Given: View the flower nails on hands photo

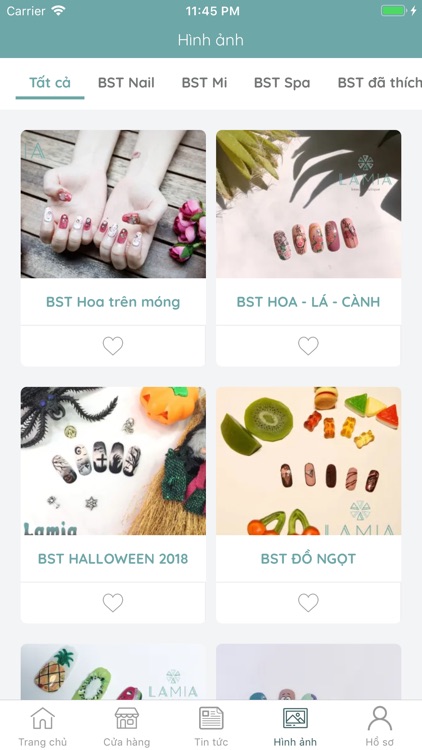Looking at the screenshot, I should (113, 204).
